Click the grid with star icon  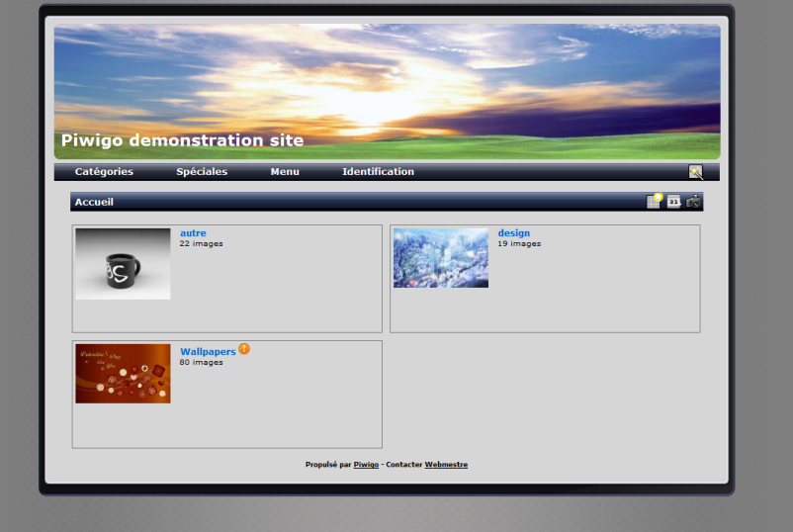pyautogui.click(x=655, y=201)
